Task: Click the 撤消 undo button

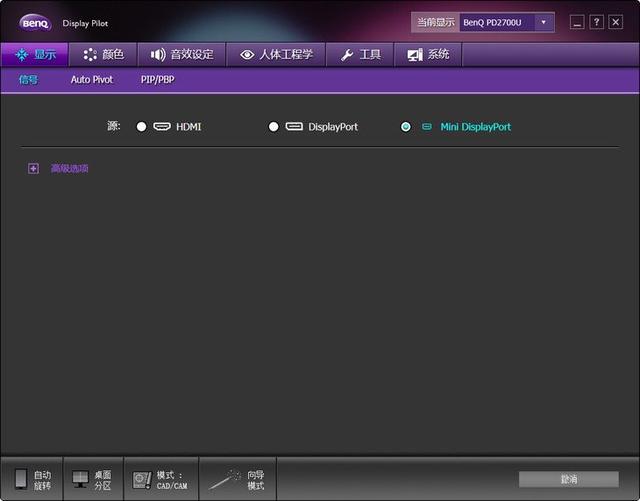Action: [x=569, y=479]
